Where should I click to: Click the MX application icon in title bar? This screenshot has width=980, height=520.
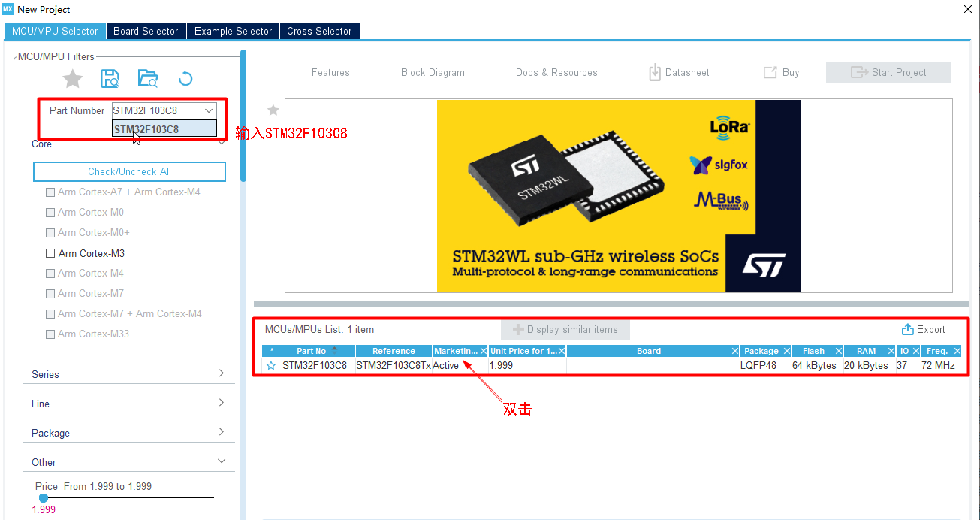point(8,9)
